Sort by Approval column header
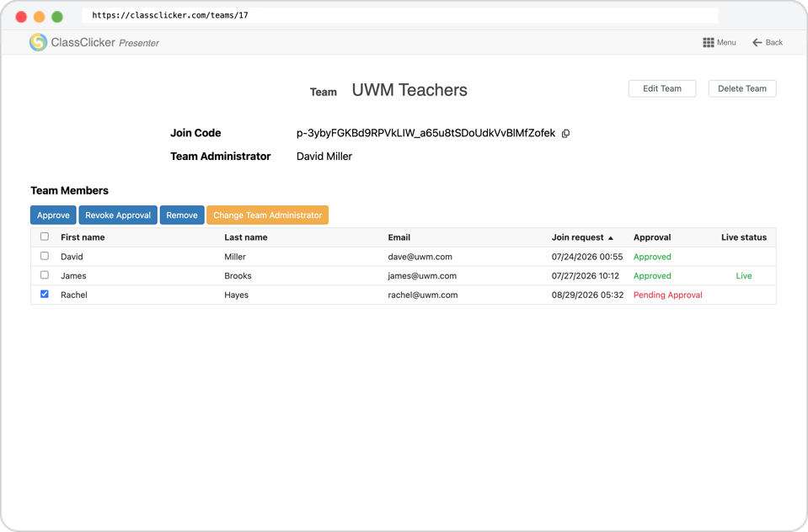The image size is (808, 532). [652, 237]
